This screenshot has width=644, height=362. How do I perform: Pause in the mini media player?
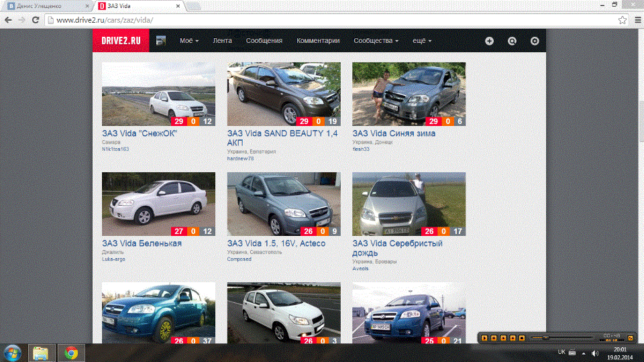click(494, 338)
